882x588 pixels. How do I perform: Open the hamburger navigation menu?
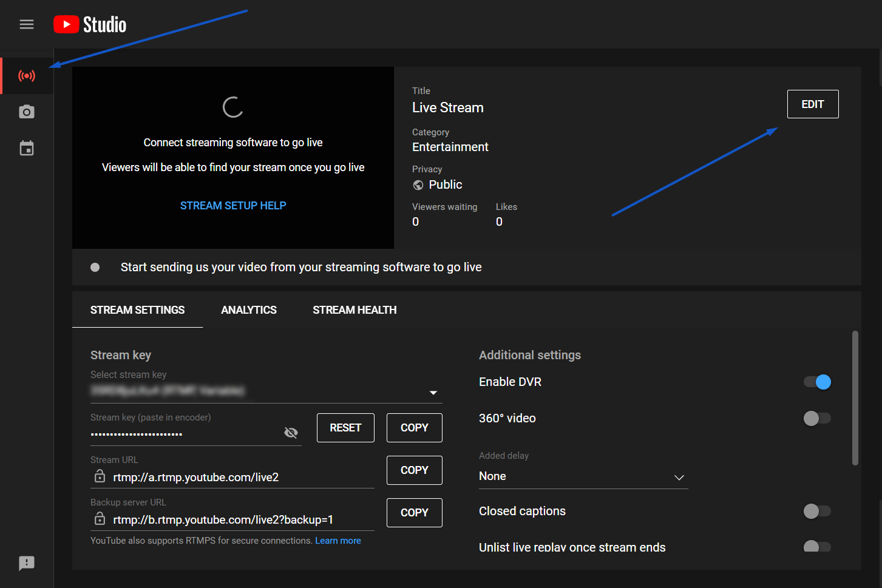27,24
